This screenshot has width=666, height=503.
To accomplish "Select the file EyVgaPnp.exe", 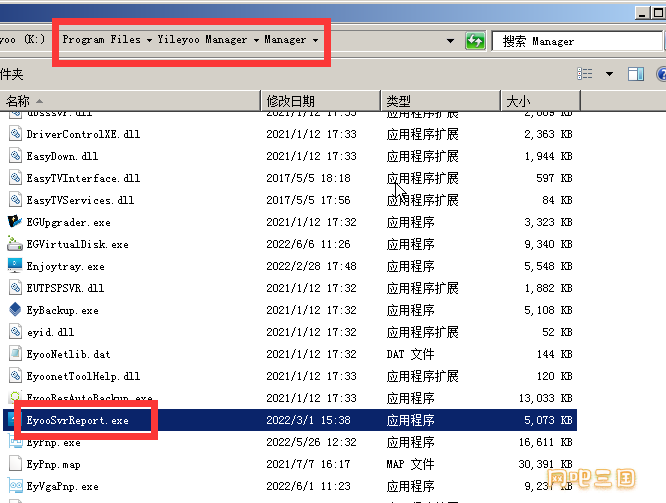I will pyautogui.click(x=62, y=486).
